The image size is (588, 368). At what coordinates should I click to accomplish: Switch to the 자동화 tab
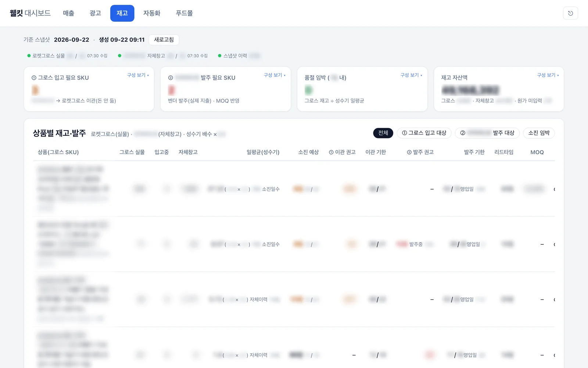coord(152,13)
